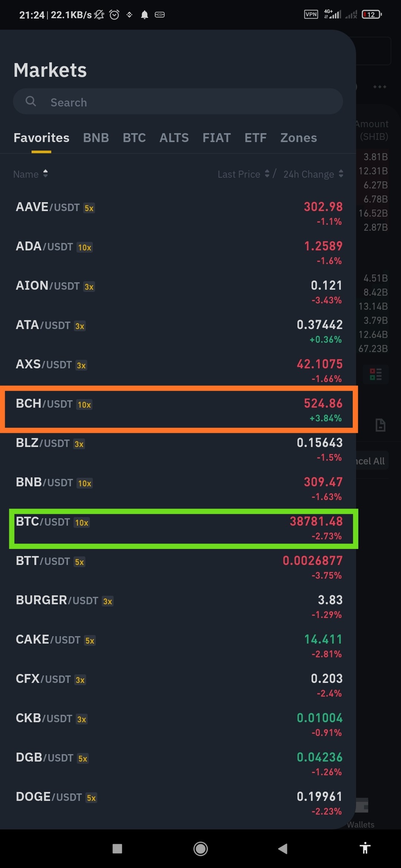Tap the order book layout icon
Viewport: 401px width, 868px height.
(x=376, y=374)
